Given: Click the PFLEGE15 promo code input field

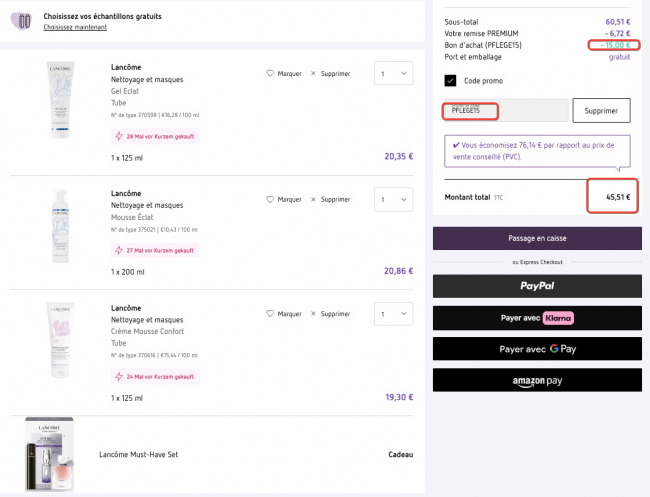Looking at the screenshot, I should click(503, 110).
